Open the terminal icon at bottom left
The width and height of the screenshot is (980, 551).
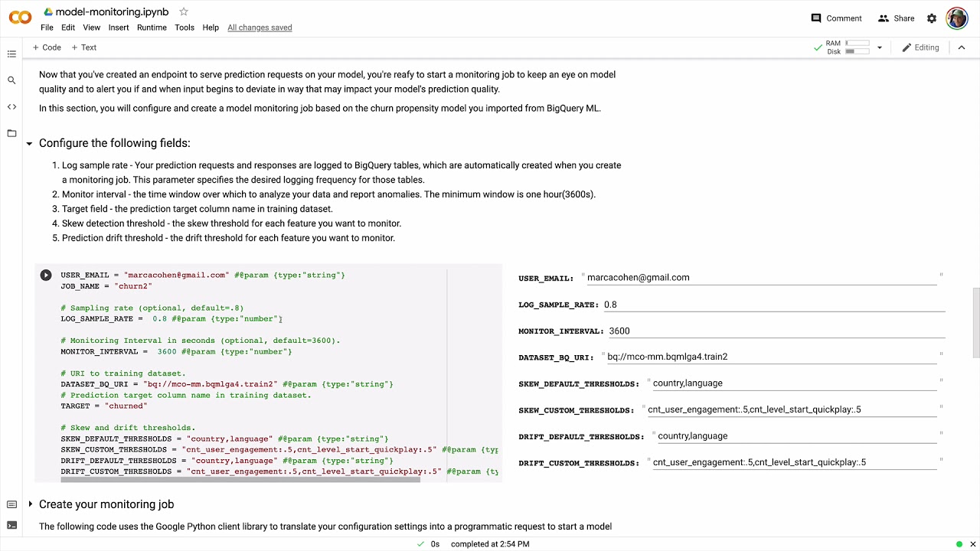(11, 525)
